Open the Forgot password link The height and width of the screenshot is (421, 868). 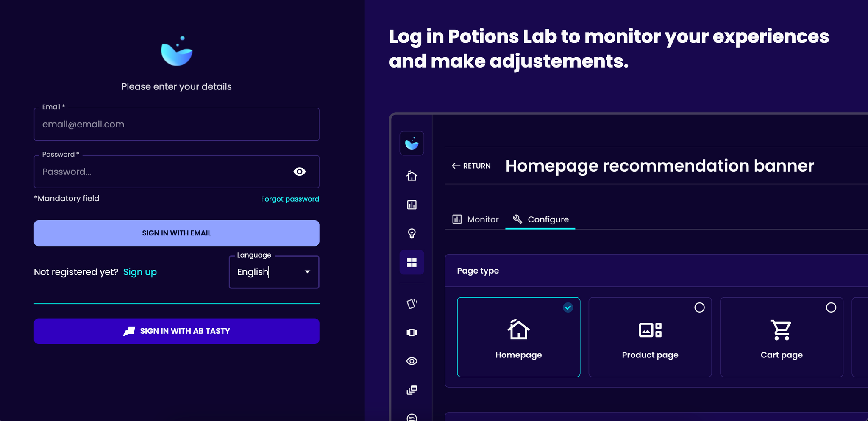pyautogui.click(x=290, y=199)
